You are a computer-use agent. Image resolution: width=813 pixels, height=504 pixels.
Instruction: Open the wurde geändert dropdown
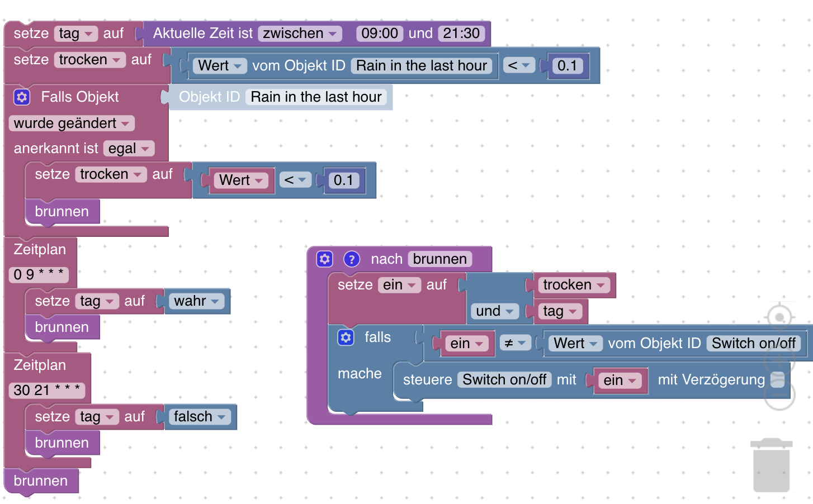(72, 123)
